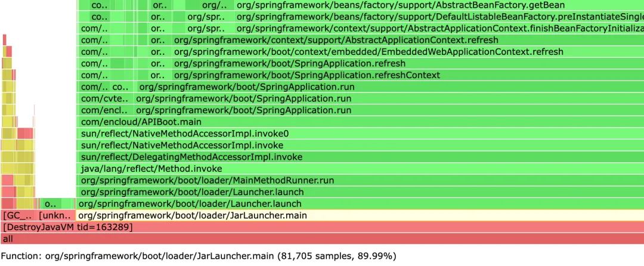Zoom into EmbeddedWebApplicationContext.refresh frame
The image size is (644, 266).
coord(408,52)
